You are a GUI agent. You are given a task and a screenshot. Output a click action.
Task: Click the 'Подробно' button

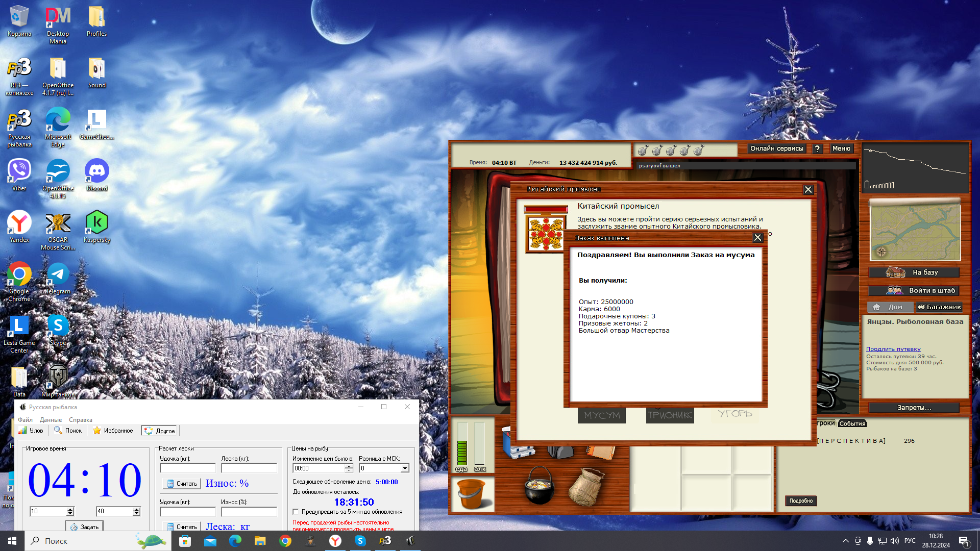(801, 501)
